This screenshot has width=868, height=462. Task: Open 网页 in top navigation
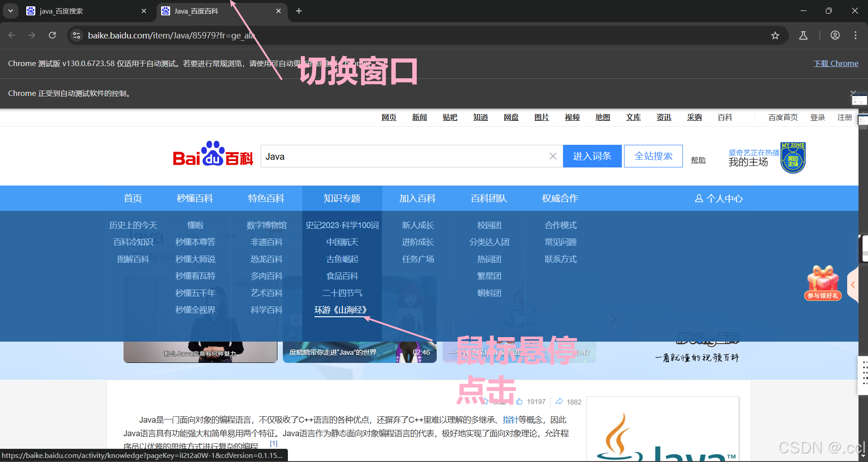pyautogui.click(x=389, y=117)
